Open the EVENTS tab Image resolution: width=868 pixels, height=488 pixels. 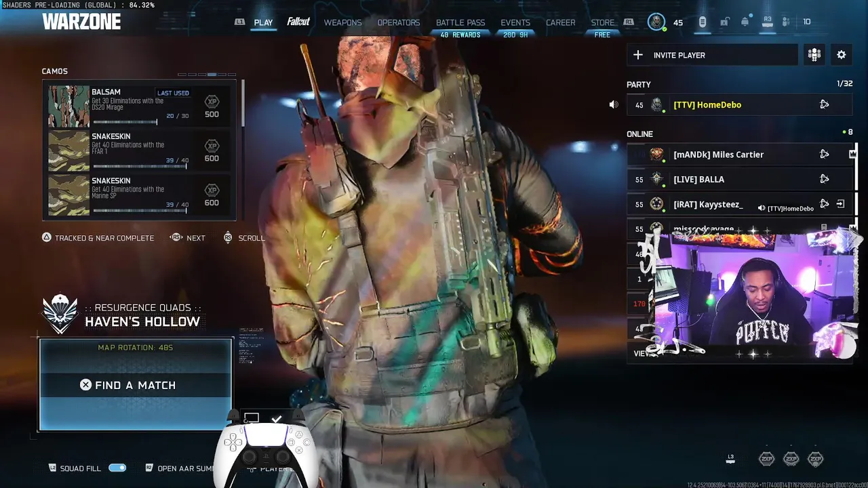pos(515,22)
